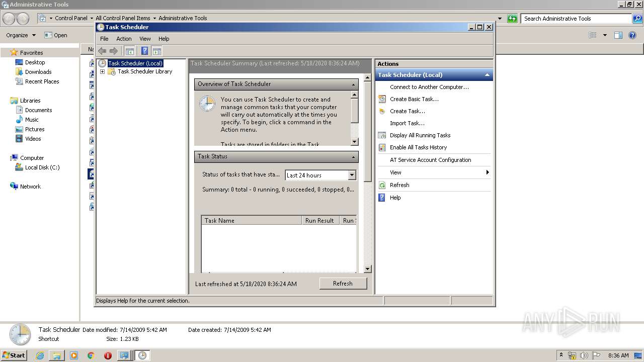This screenshot has height=362, width=644.
Task: Click the Task Scheduler clock icon on taskbar
Action: [x=142, y=355]
